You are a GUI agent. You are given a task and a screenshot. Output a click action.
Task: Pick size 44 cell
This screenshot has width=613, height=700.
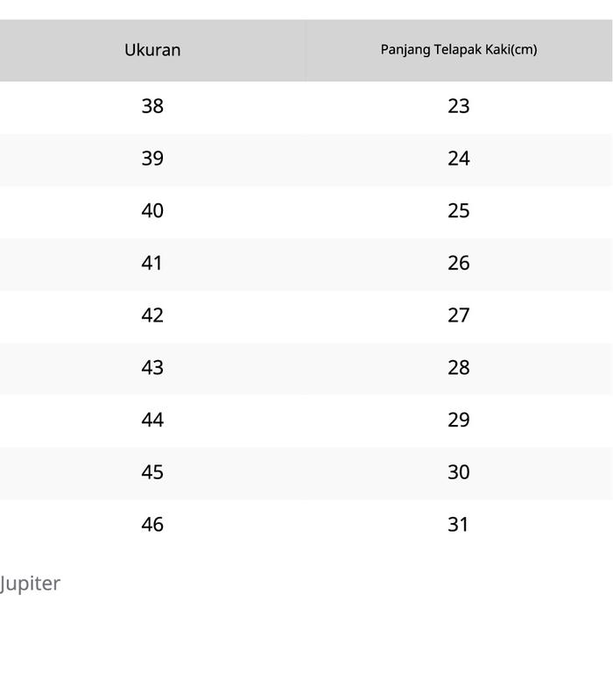point(152,420)
